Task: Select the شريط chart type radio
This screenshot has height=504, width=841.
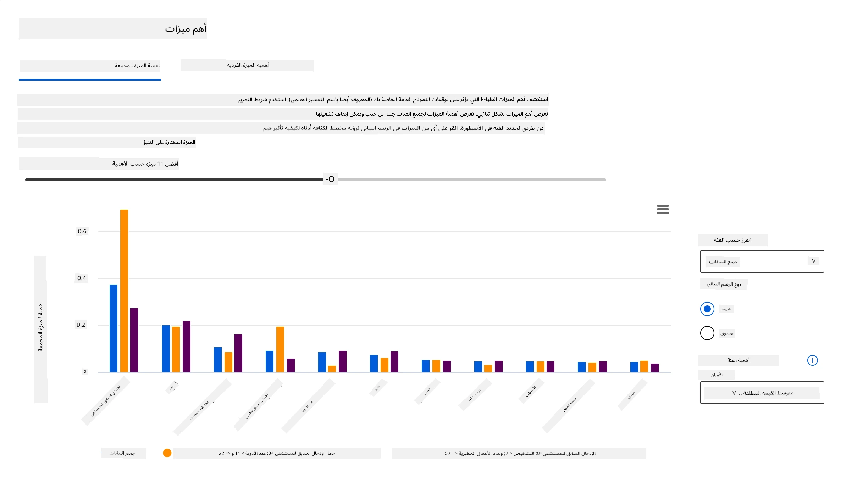Action: [707, 309]
